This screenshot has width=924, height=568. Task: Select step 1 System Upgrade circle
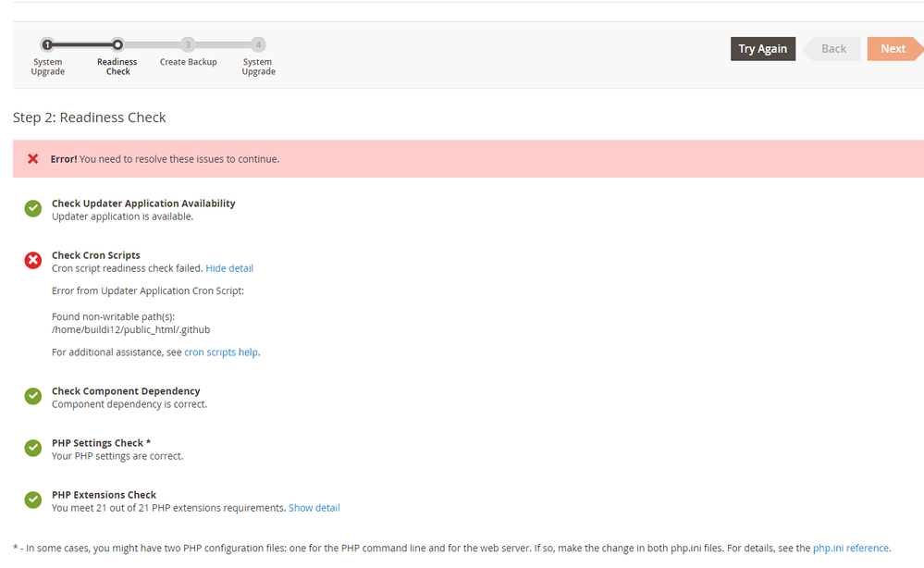tap(47, 44)
